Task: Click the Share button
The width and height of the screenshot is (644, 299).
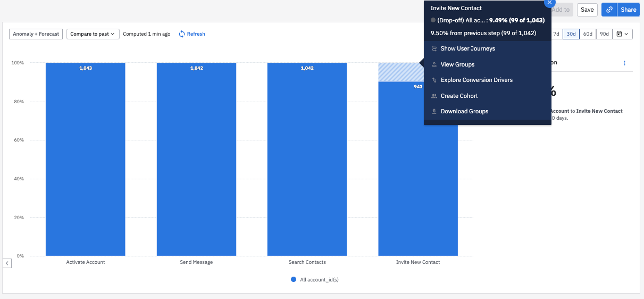Action: click(x=628, y=10)
